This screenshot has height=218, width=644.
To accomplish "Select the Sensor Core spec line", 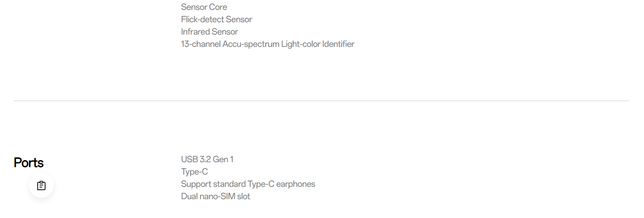I will tap(204, 7).
